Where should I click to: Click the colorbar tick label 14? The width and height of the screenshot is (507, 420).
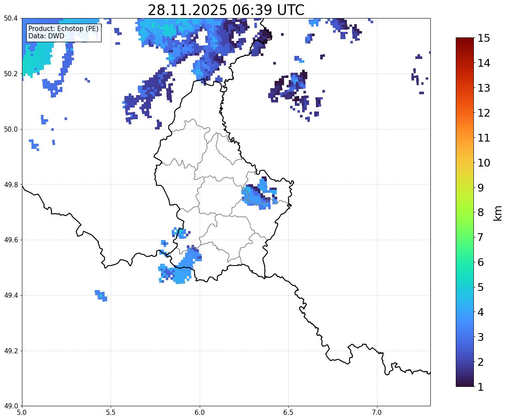[484, 63]
